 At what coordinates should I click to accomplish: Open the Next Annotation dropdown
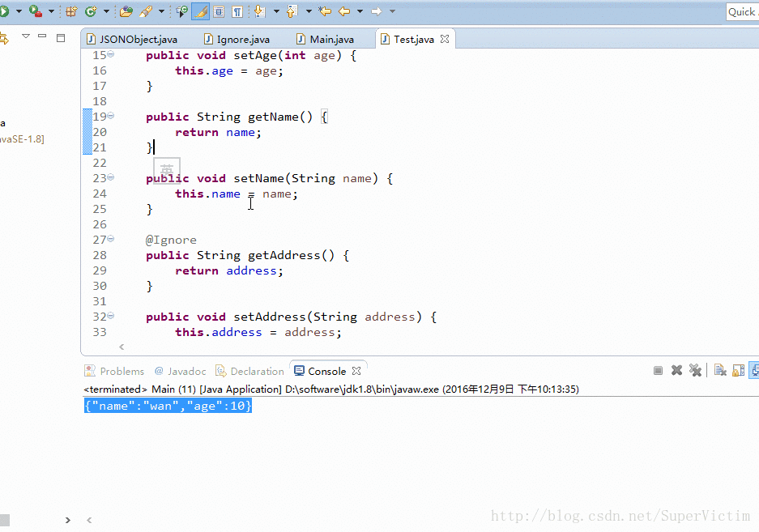pyautogui.click(x=276, y=11)
